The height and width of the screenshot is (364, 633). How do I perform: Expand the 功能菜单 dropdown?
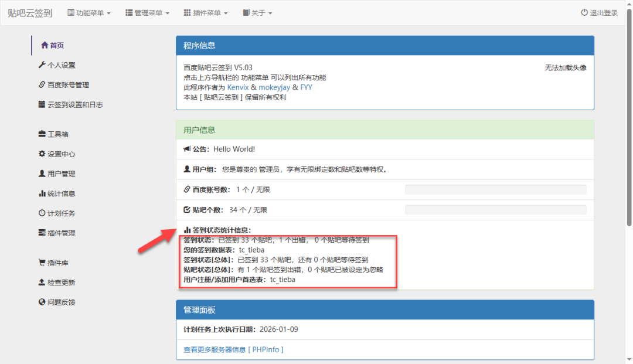click(x=89, y=13)
